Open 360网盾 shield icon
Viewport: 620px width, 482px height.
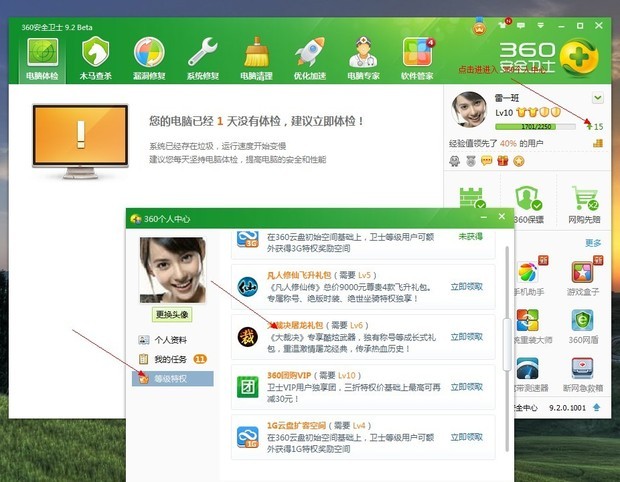(x=583, y=320)
